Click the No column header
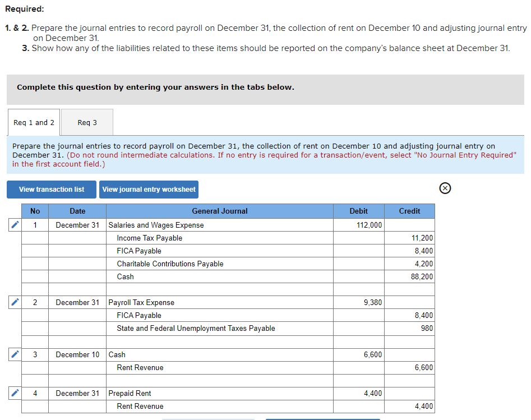 point(35,211)
